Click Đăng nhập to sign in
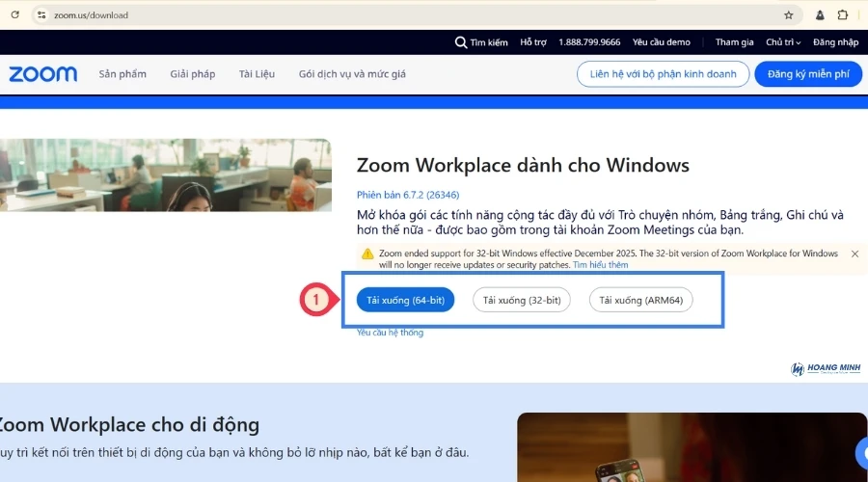The width and height of the screenshot is (868, 482). point(835,42)
